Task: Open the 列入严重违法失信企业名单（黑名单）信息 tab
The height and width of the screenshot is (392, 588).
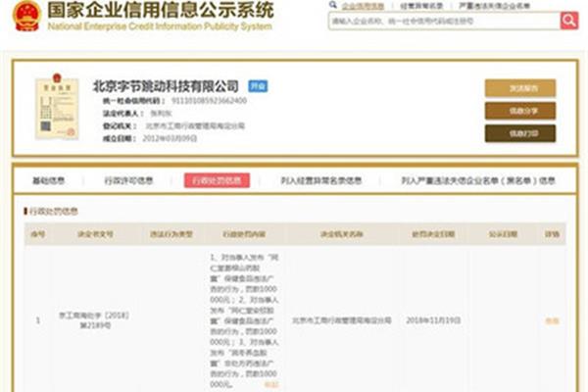Action: tap(478, 180)
